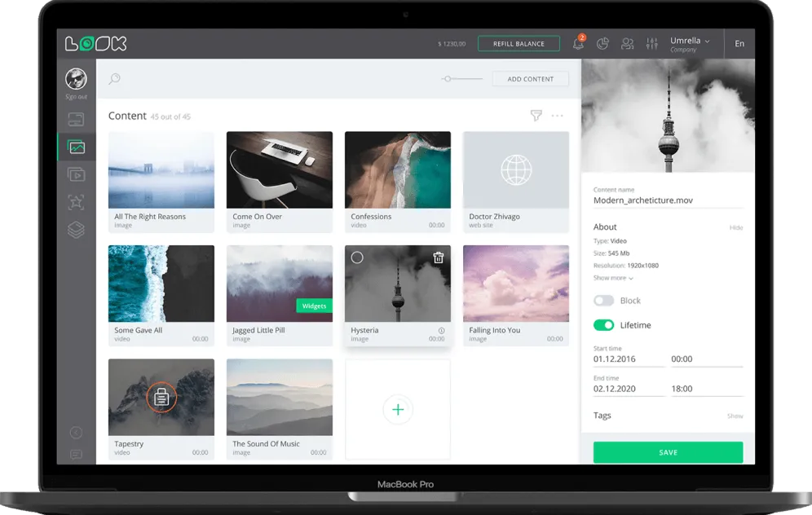Select the Hysteria item circle checkbox
This screenshot has width=812, height=515.
point(357,257)
